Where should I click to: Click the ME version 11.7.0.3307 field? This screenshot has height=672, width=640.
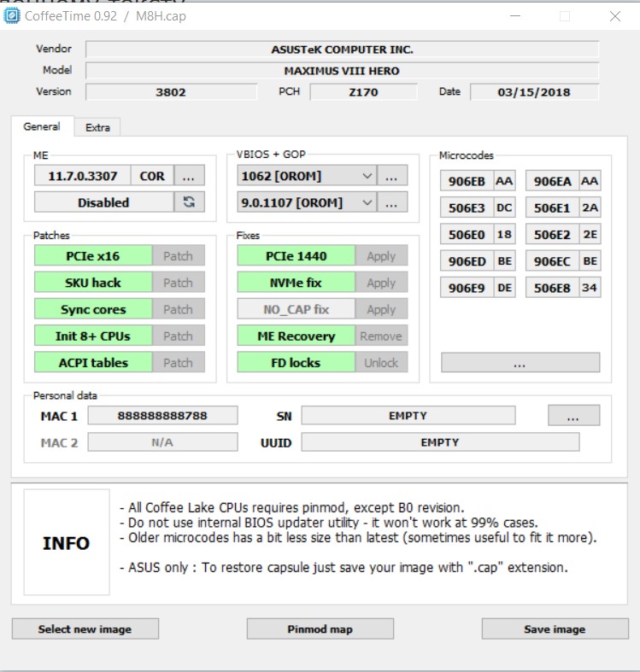click(x=82, y=176)
